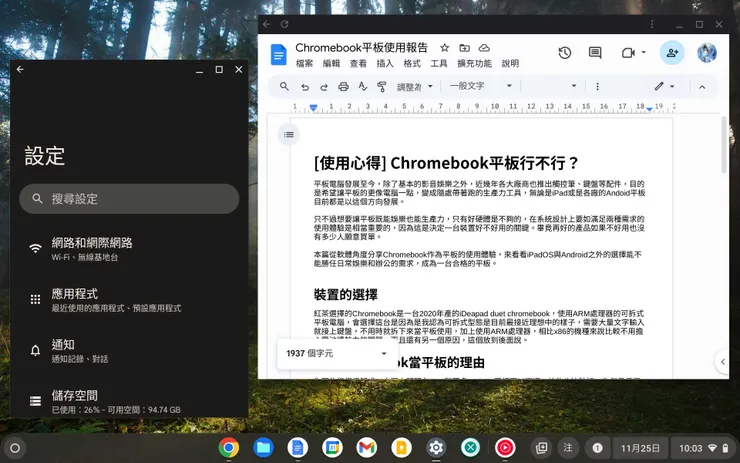Screen dimensions: 740x463
Task: Open YouTube Music from the shelf
Action: [505, 447]
